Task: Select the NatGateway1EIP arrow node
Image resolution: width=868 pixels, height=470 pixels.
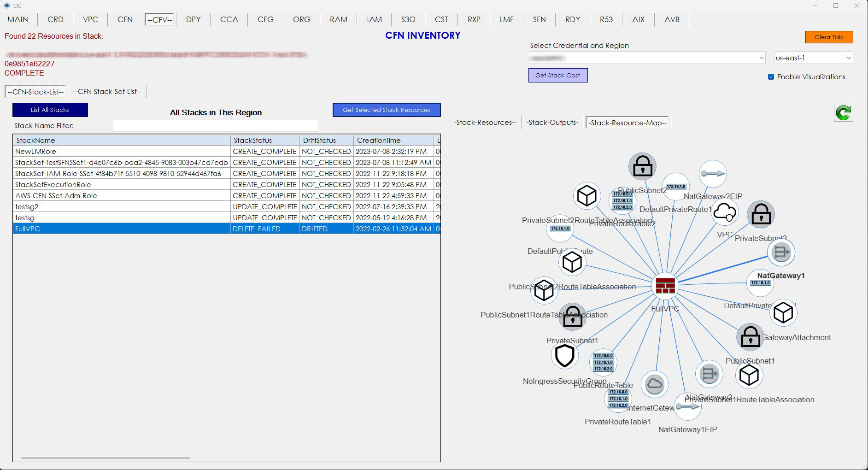Action: 687,406
